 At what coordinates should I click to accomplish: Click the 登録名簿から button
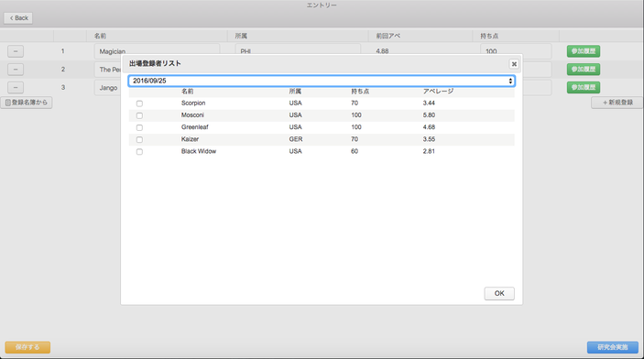27,103
